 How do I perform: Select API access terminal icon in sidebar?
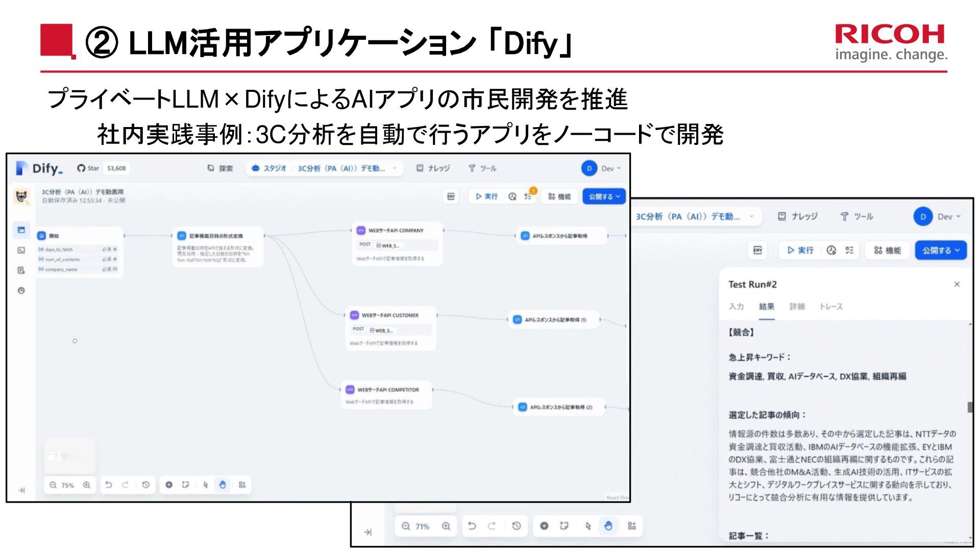click(x=21, y=250)
